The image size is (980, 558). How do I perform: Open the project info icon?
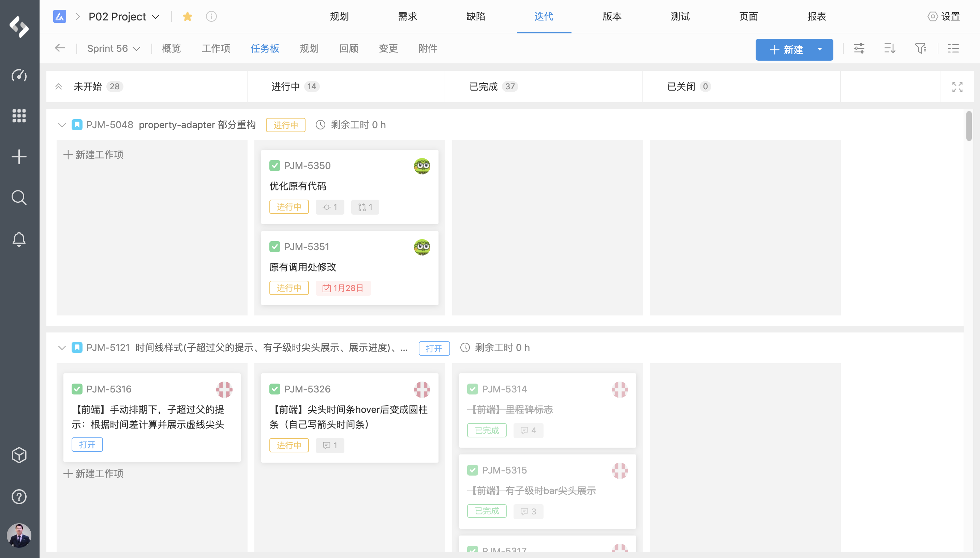pyautogui.click(x=211, y=16)
